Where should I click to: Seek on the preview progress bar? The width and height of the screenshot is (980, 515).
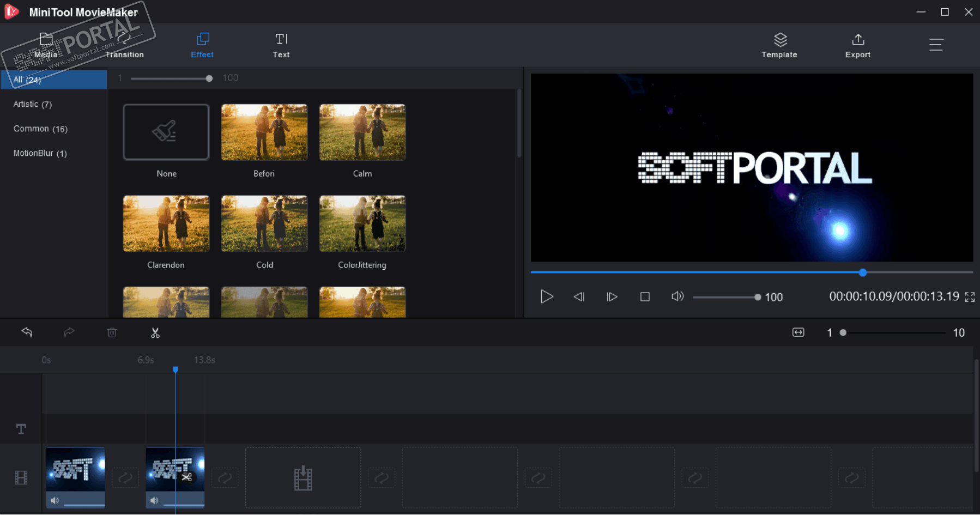[752, 272]
